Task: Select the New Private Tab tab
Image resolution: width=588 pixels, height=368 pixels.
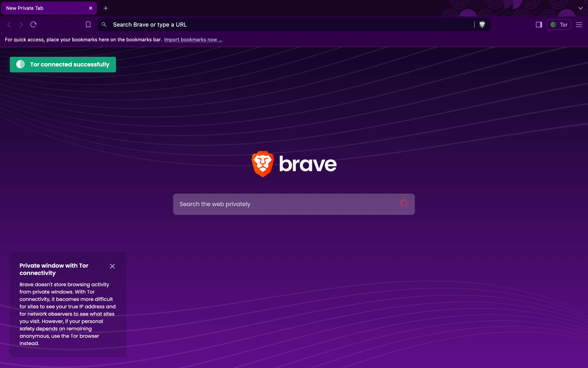Action: pos(49,8)
